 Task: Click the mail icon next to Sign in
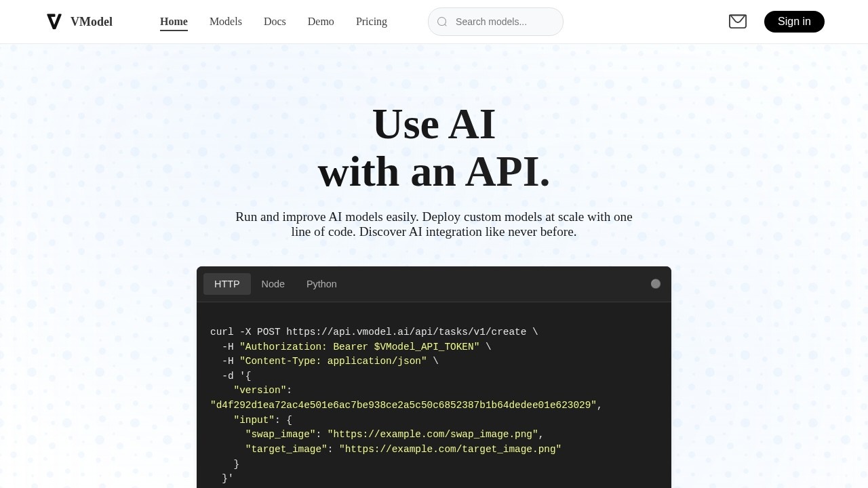[738, 22]
